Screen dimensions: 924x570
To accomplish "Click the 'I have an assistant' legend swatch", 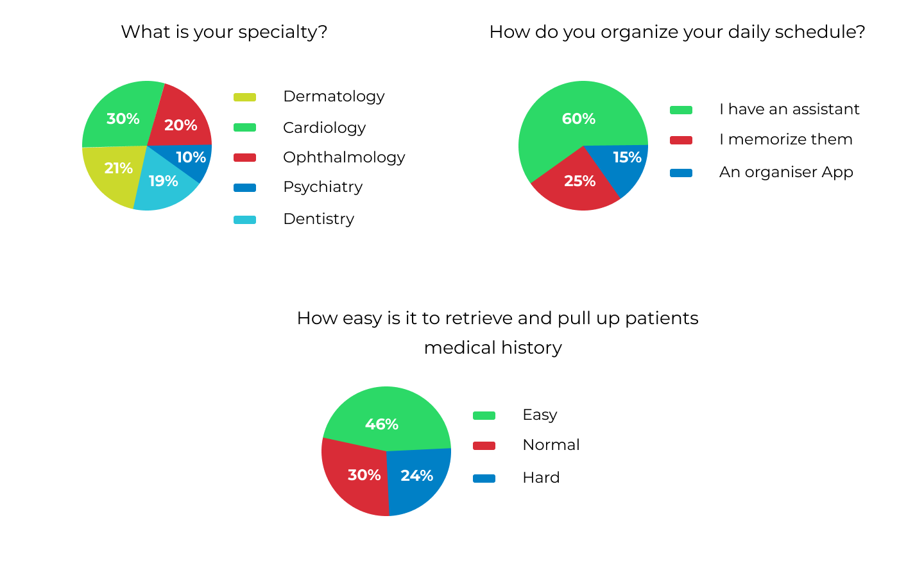I will (681, 110).
